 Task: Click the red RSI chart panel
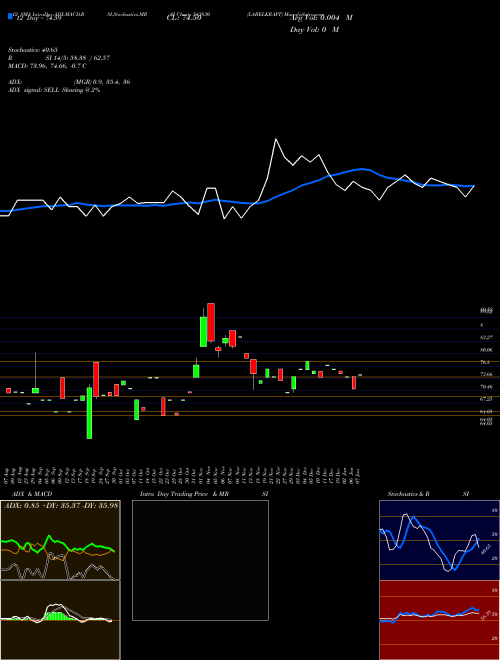(x=439, y=620)
